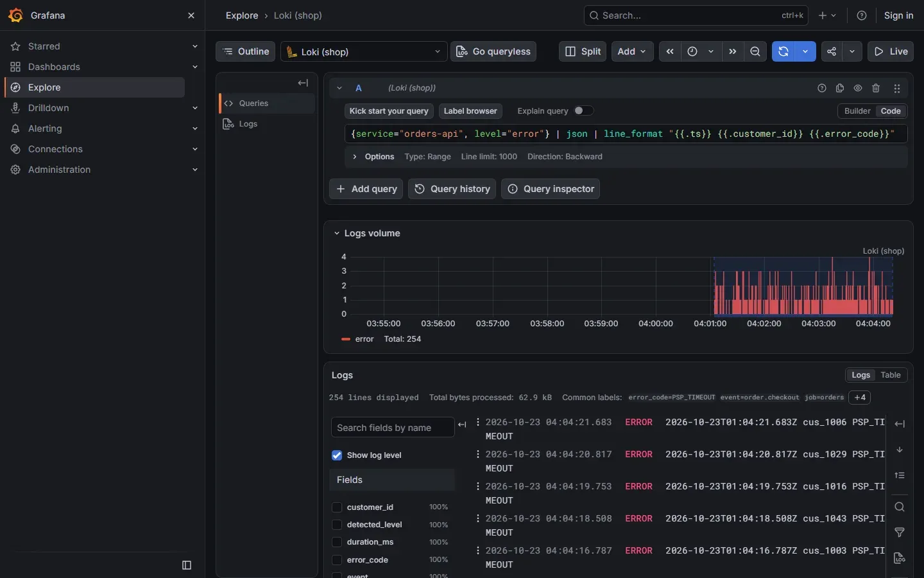Click the top Search bar
This screenshot has height=578, width=924.
tap(696, 15)
